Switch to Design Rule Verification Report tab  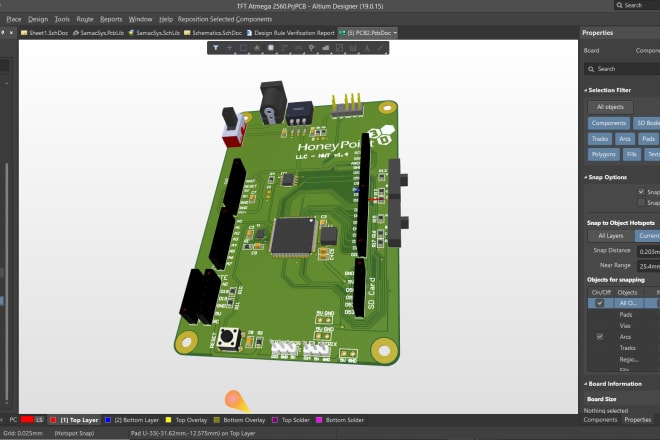tap(290, 32)
